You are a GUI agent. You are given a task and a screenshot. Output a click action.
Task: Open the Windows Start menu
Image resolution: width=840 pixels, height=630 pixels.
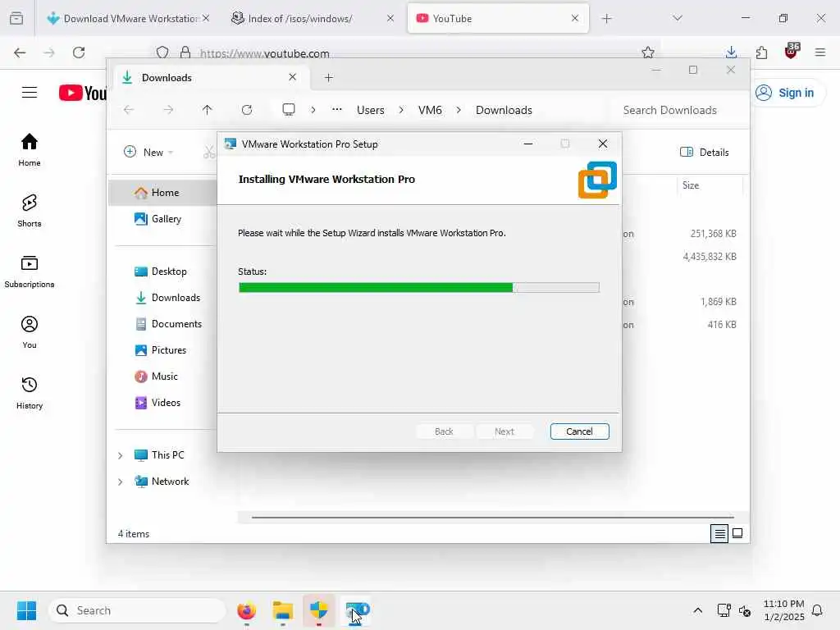26,610
